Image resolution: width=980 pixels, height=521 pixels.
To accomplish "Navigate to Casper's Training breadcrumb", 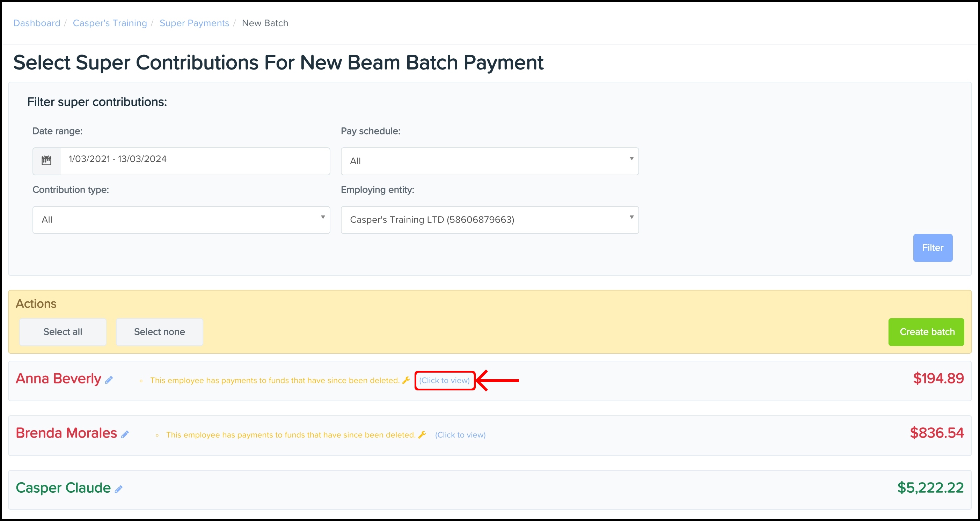I will coord(110,23).
